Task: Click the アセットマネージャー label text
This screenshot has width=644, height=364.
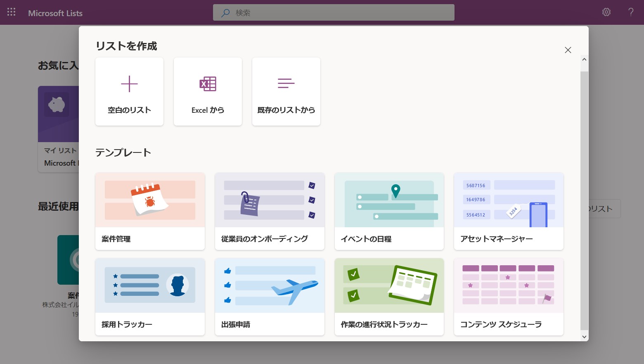Action: tap(497, 239)
